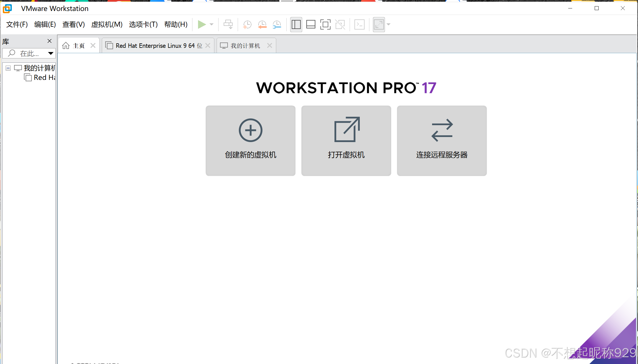Viewport: 638px width, 364px height.
Task: Toggle the library sidebar view icon
Action: pos(296,24)
